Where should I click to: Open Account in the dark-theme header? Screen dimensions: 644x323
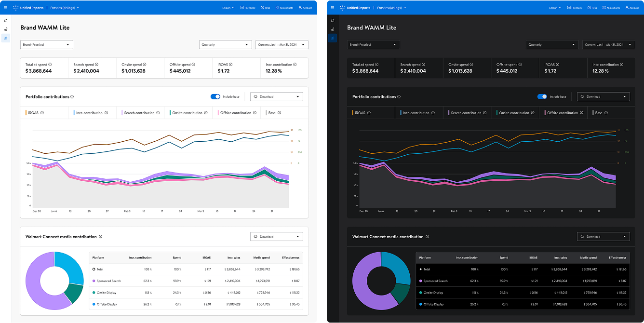pos(631,8)
